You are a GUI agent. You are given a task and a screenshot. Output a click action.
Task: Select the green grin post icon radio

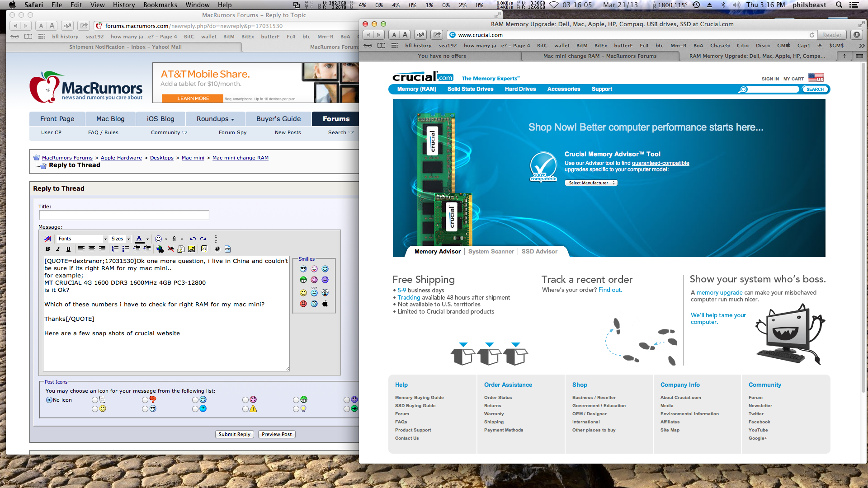tap(296, 400)
